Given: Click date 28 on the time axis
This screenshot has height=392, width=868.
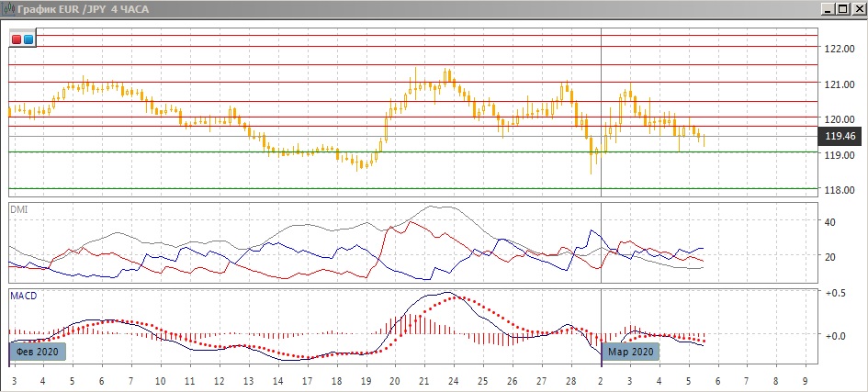Looking at the screenshot, I should [570, 379].
